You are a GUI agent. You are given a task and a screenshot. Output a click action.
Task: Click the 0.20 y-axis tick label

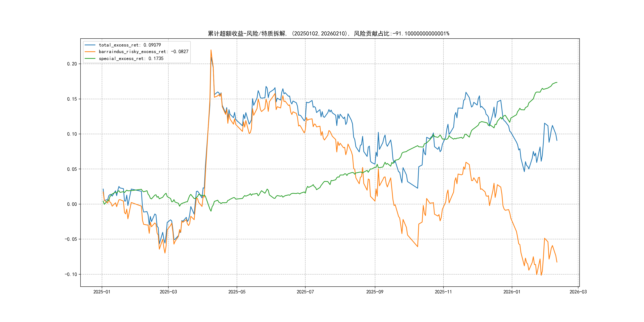[x=72, y=64]
